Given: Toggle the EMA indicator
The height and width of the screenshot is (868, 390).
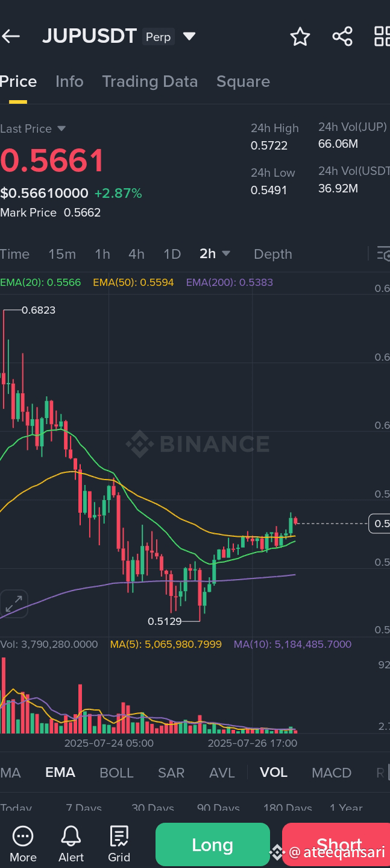Looking at the screenshot, I should point(60,773).
